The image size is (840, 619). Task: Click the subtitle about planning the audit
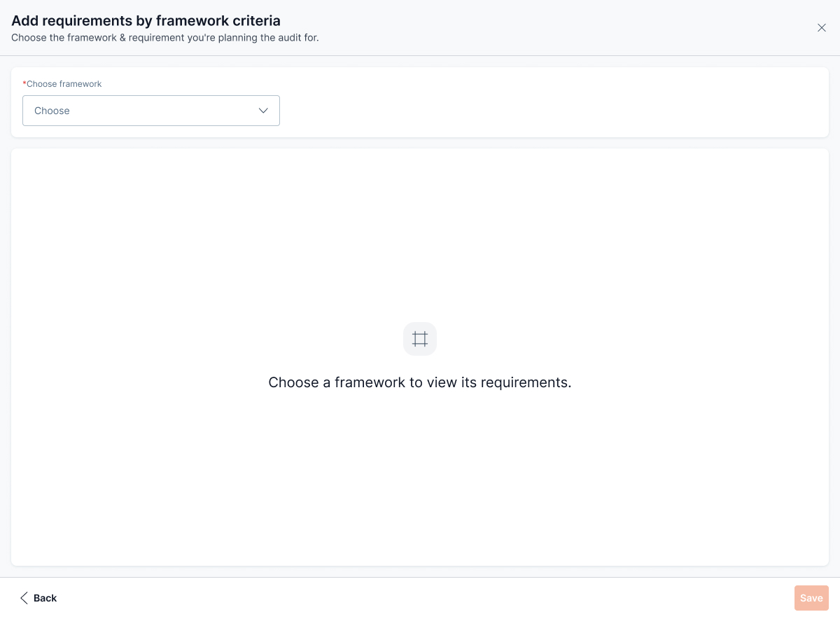[165, 38]
